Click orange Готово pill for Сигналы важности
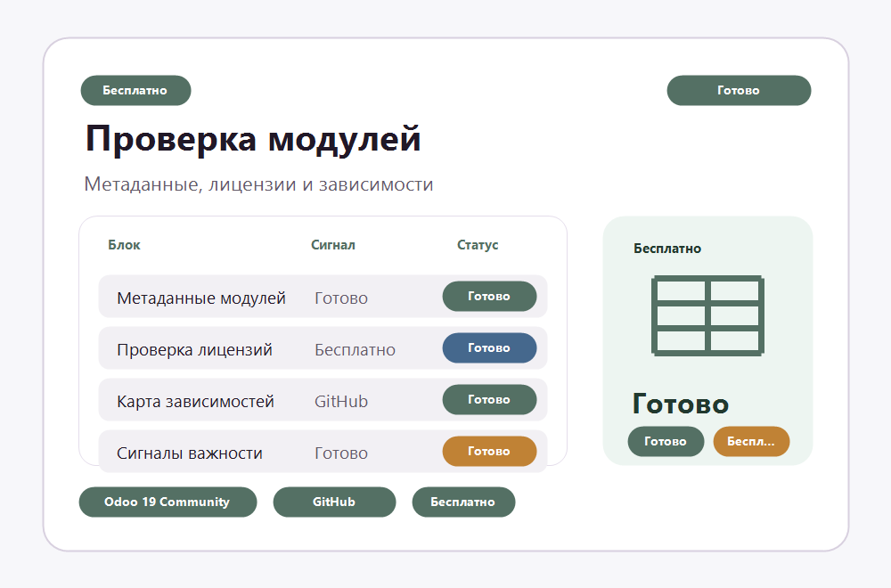Viewport: 891px width, 588px height. click(489, 451)
